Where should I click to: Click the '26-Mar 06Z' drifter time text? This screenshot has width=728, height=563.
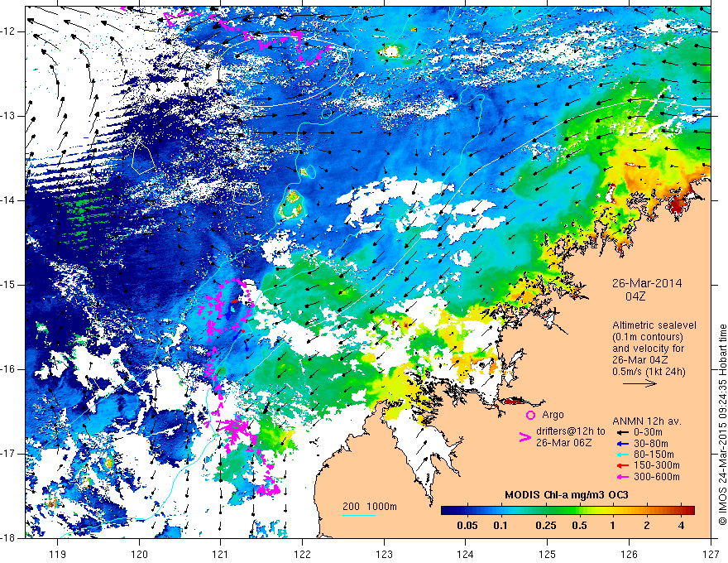click(x=563, y=443)
